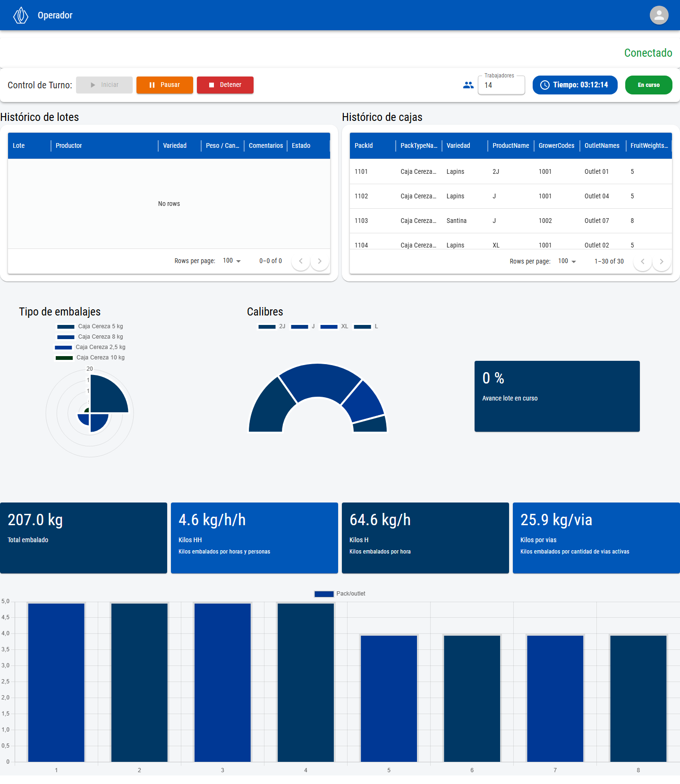Sort by Estado column header

[x=308, y=145]
